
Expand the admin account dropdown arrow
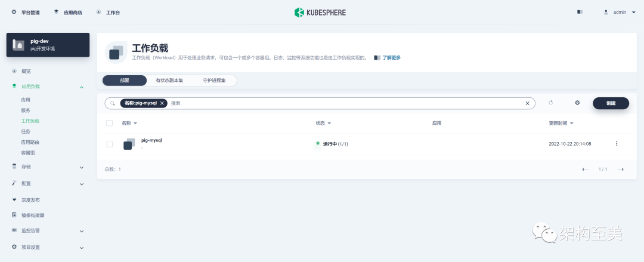(x=634, y=13)
